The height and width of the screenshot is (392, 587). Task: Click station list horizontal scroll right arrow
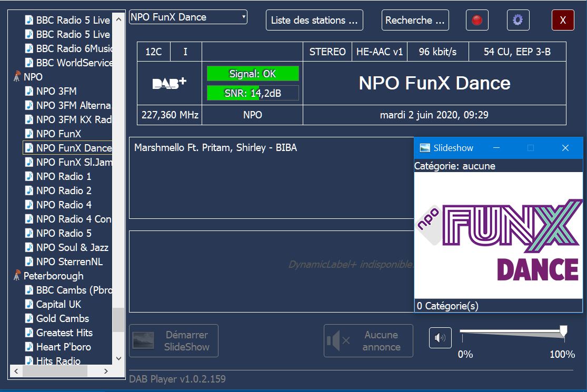point(106,371)
